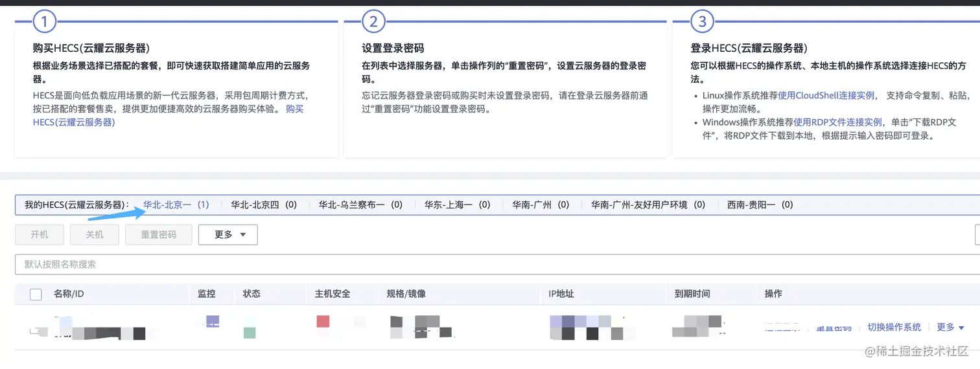Screen dimensions: 980x369
Task: Focus the 默认按照名称搜索 search field
Action: (497, 264)
